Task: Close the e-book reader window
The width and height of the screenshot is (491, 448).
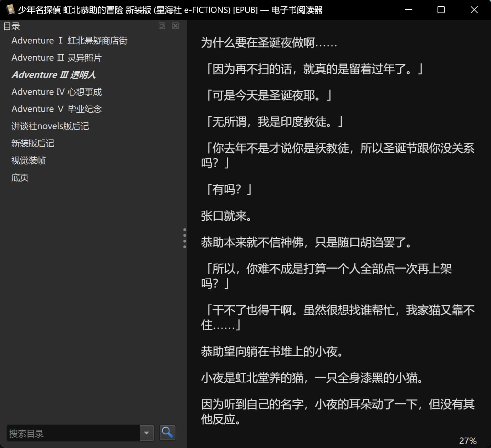Action: click(x=474, y=10)
